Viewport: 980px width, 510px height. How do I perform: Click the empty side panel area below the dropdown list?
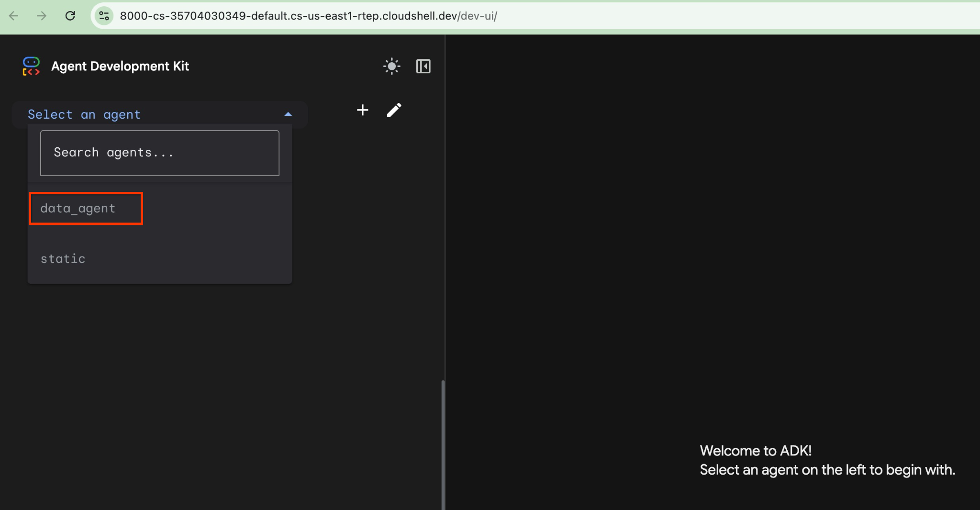click(x=191, y=383)
